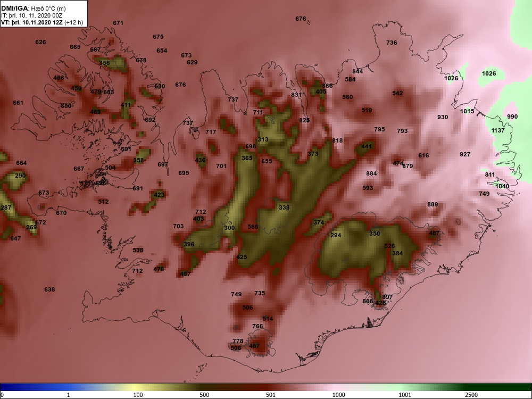Click the 100 label on the color scale
This screenshot has height=399, width=532.
138,395
